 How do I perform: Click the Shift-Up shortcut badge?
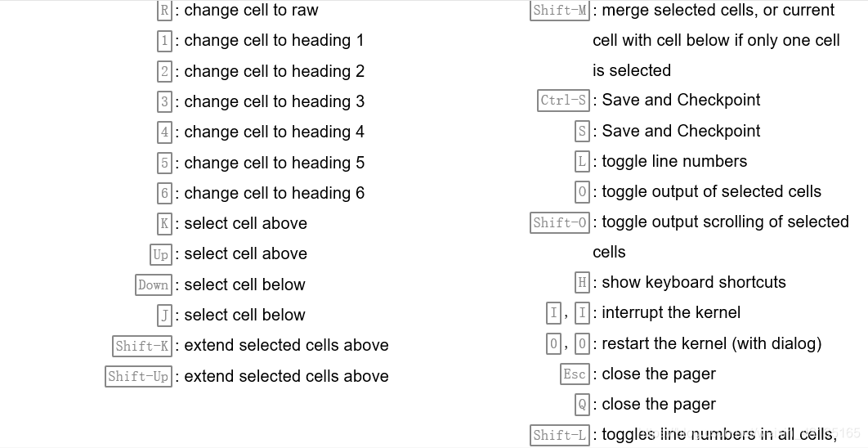coord(138,376)
